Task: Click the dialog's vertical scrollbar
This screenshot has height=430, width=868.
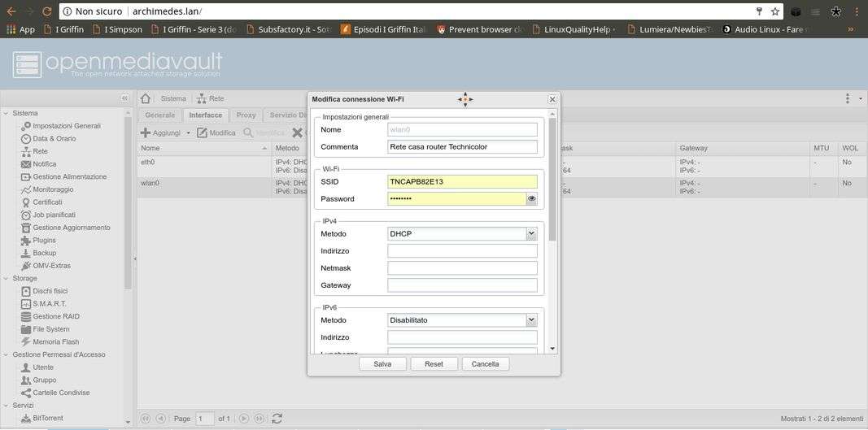Action: 552,179
